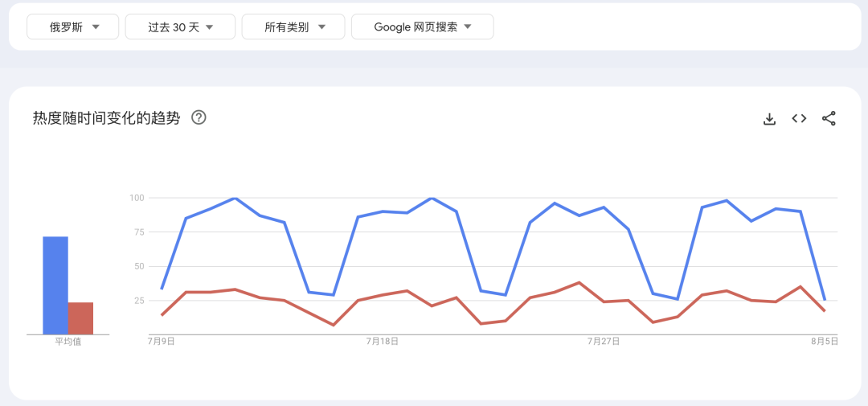Viewport: 868px width, 406px height.
Task: Click the download CSV icon
Action: pos(769,119)
